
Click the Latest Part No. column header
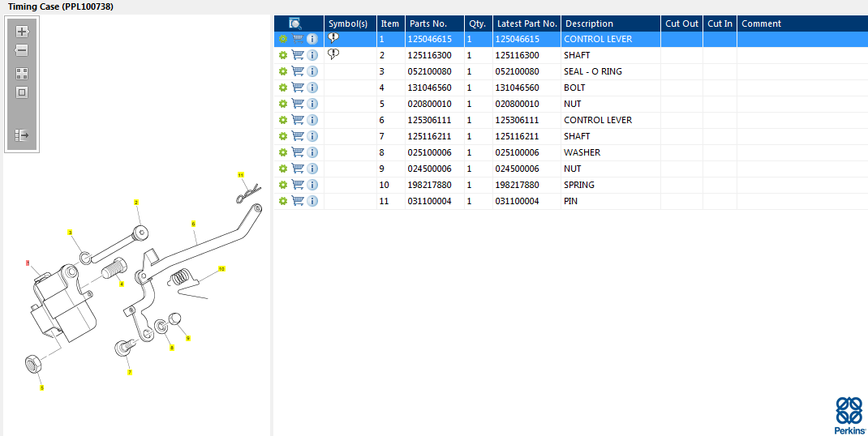pyautogui.click(x=526, y=24)
